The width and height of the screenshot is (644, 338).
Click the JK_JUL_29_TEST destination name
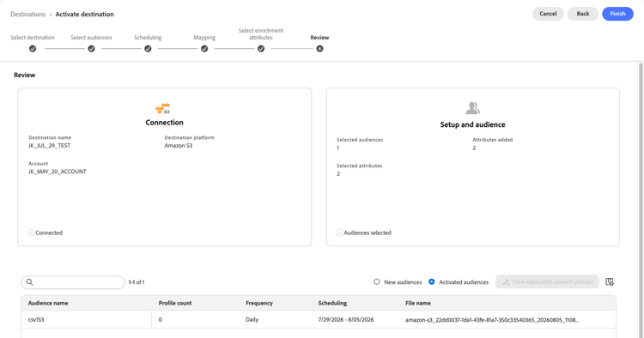pyautogui.click(x=49, y=146)
